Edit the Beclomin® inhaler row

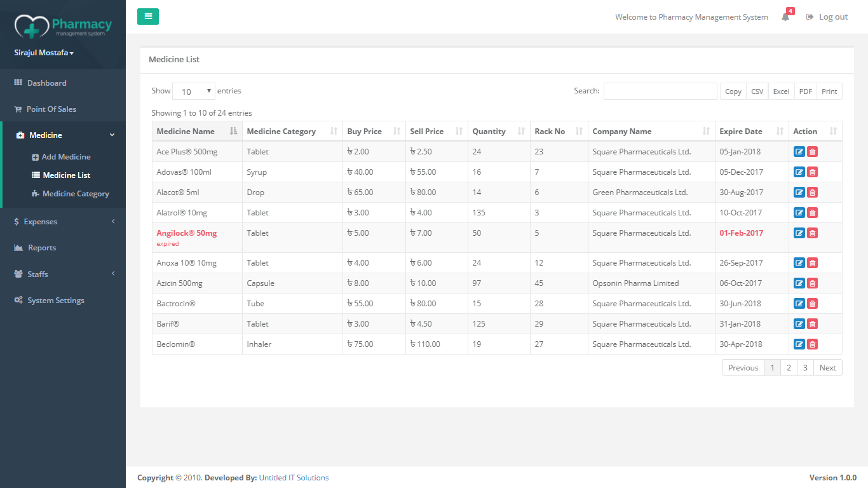point(799,344)
